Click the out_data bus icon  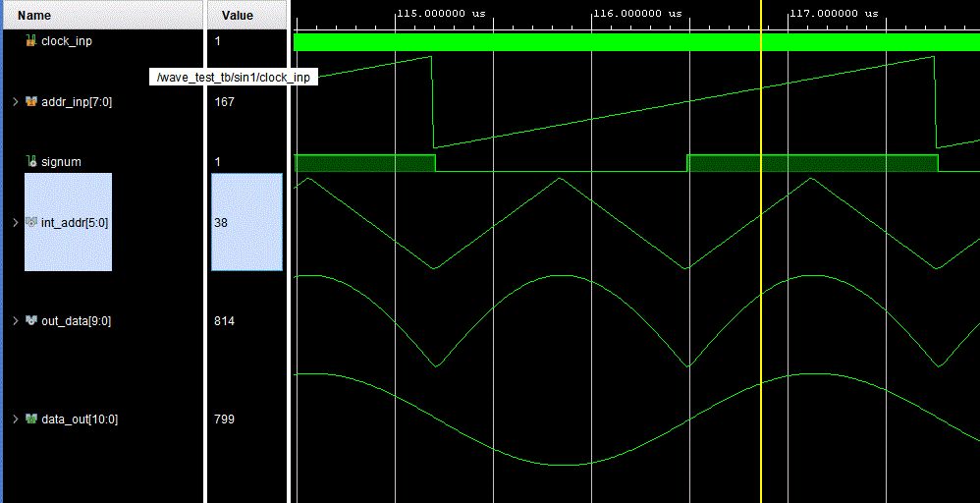click(x=31, y=320)
